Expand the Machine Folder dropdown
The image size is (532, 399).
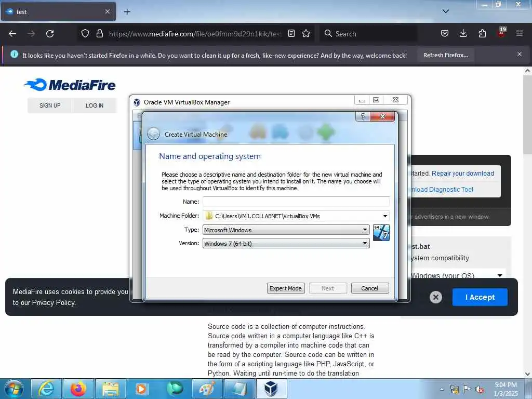385,216
